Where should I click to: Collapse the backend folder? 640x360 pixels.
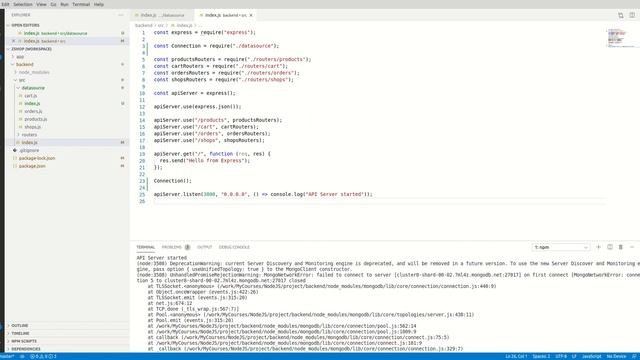[25, 64]
